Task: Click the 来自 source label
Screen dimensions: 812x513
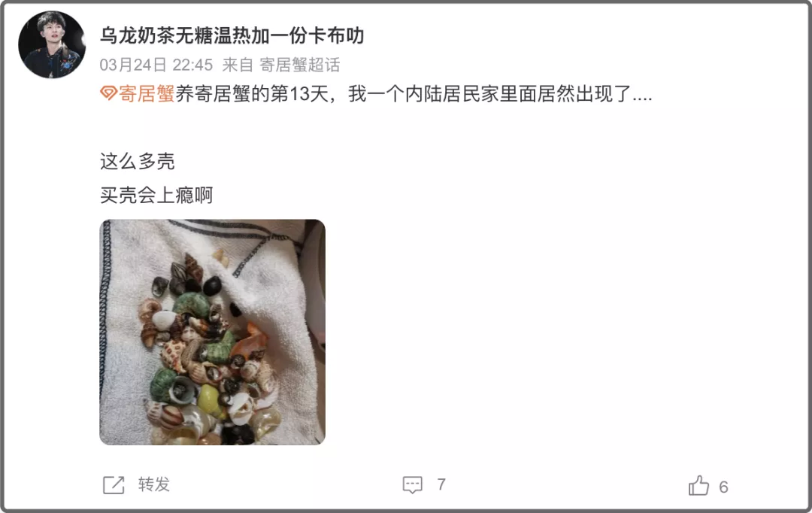Action: click(x=238, y=65)
